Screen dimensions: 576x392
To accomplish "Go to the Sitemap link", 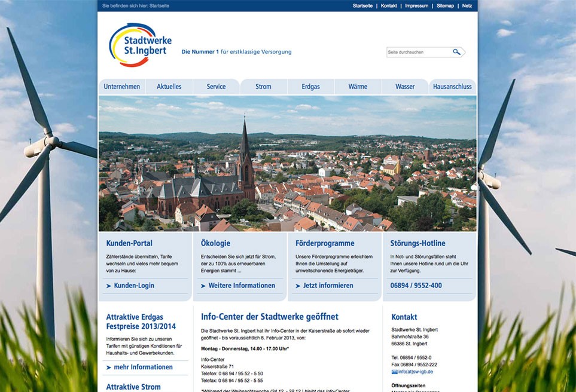I will [x=445, y=6].
